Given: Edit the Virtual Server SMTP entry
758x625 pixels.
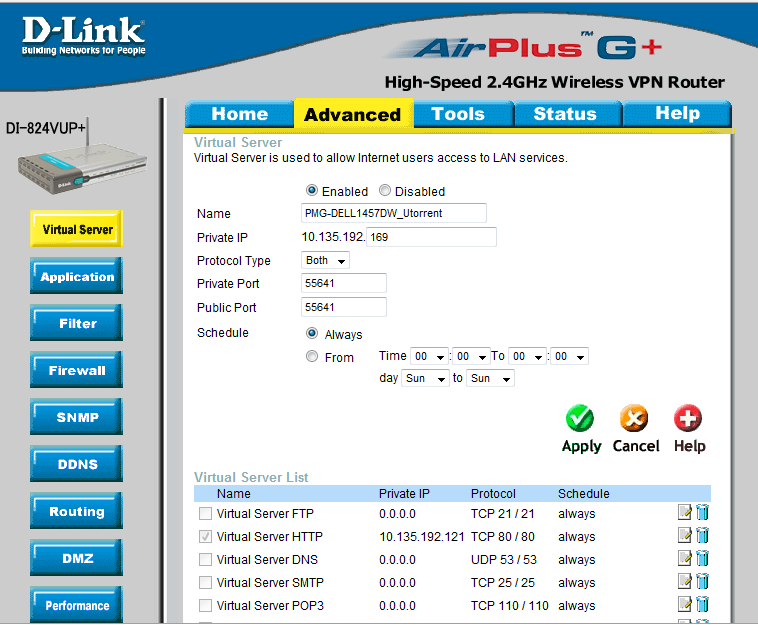Looking at the screenshot, I should pyautogui.click(x=685, y=581).
